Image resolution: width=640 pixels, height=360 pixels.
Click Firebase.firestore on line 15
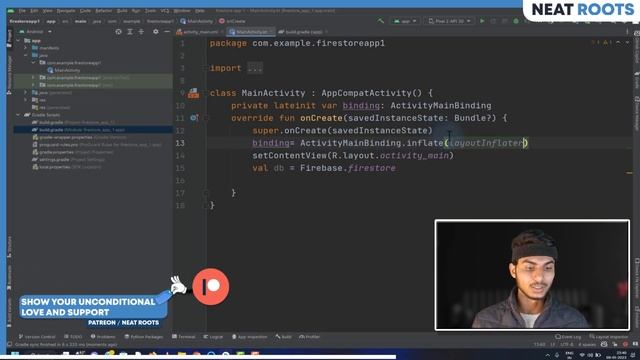348,168
